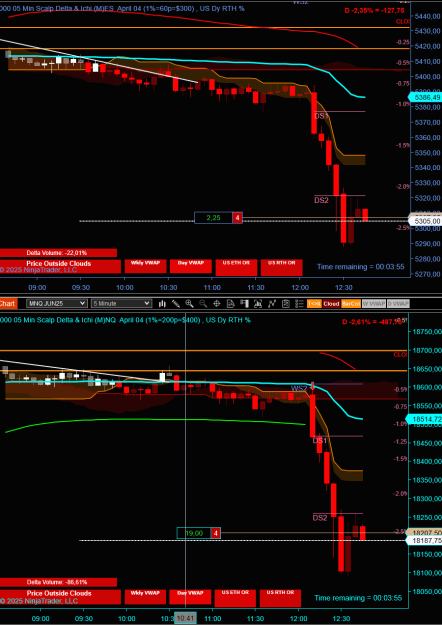Screen dimensions: 442x625
Task: Click Day VWAP panel in MES chart
Action: [x=191, y=266]
